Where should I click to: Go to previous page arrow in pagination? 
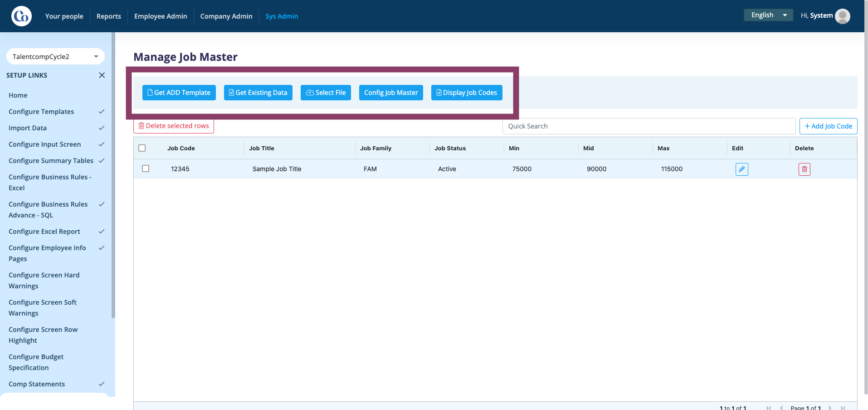click(781, 408)
